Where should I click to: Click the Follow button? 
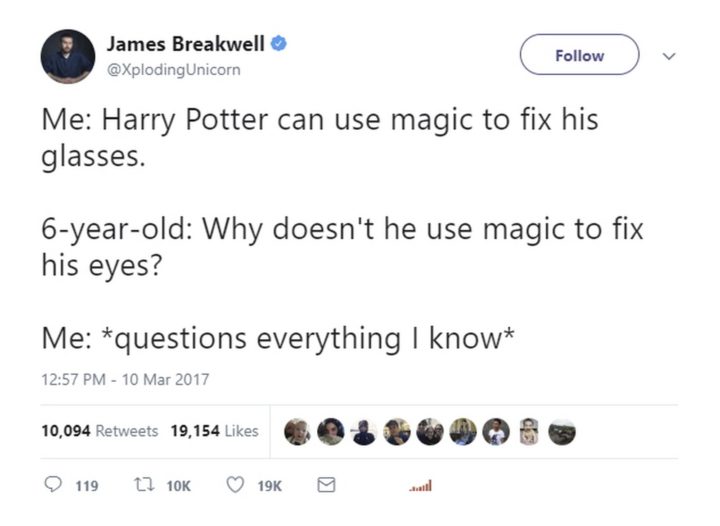tap(579, 55)
